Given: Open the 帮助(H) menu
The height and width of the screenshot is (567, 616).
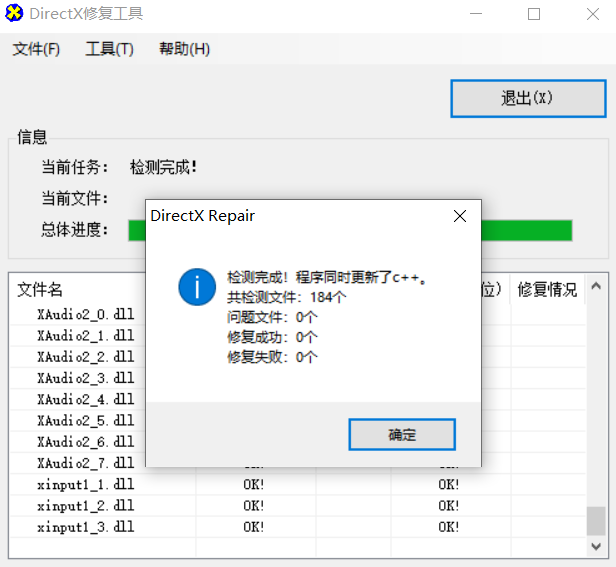Looking at the screenshot, I should (x=184, y=49).
